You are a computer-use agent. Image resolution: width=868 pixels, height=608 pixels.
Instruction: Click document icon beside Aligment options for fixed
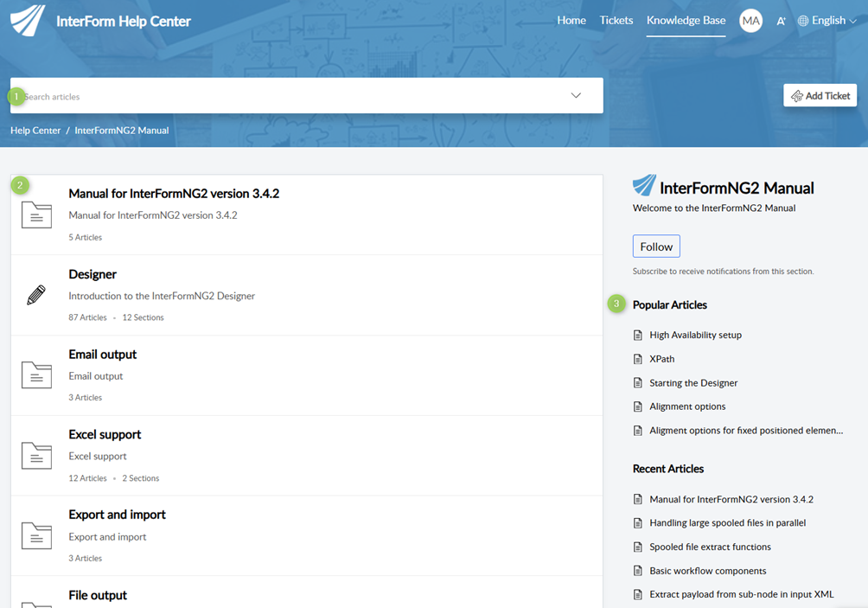point(638,430)
